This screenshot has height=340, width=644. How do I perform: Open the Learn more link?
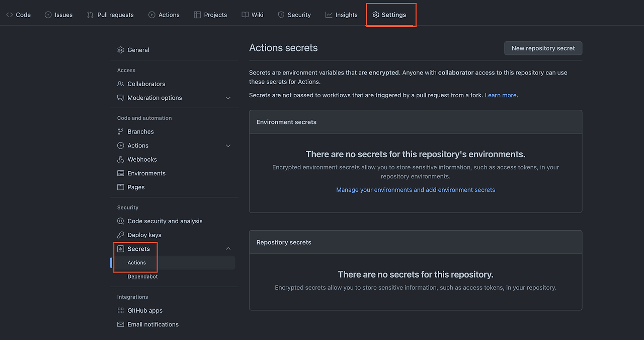point(500,94)
